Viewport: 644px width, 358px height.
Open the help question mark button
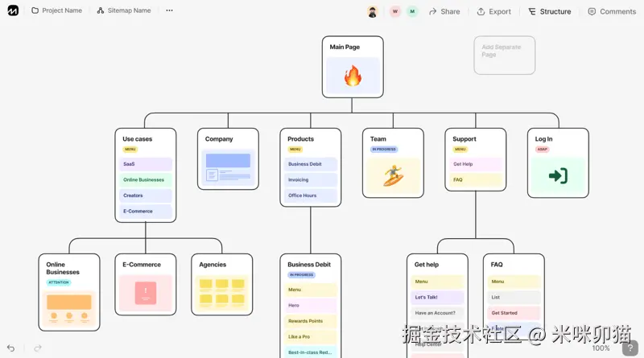630,348
